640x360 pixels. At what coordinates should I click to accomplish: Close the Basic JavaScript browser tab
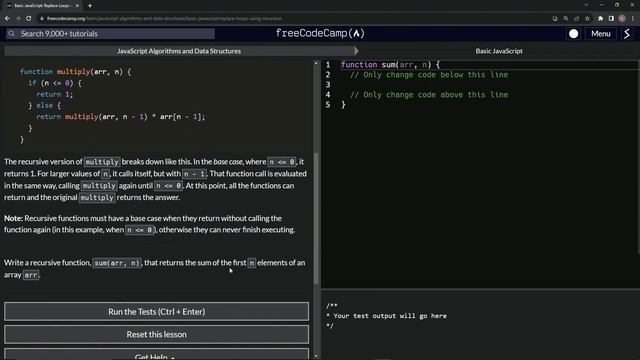point(77,6)
